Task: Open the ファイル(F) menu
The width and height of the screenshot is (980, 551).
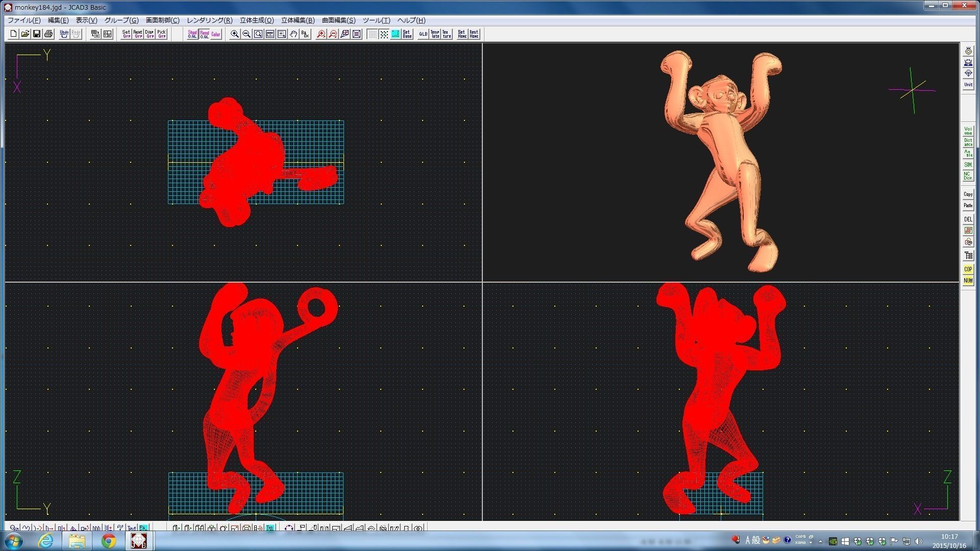Action: coord(24,20)
